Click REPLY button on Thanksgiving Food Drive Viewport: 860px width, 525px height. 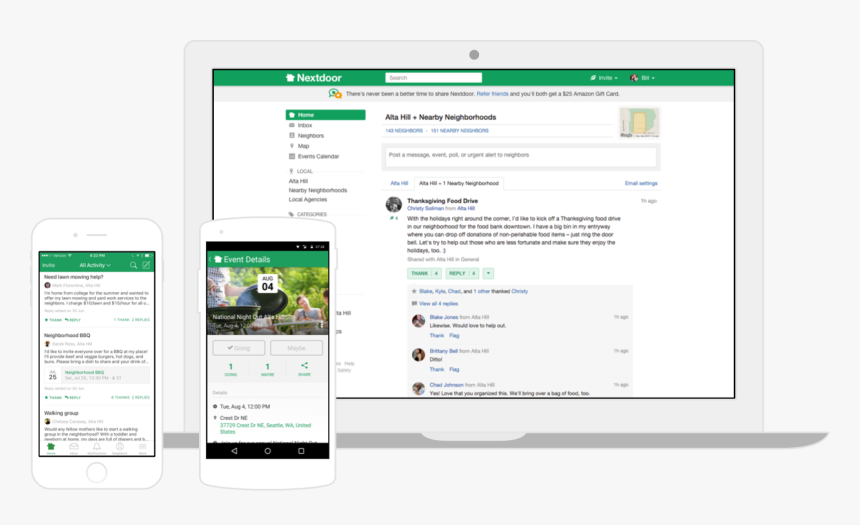click(461, 273)
